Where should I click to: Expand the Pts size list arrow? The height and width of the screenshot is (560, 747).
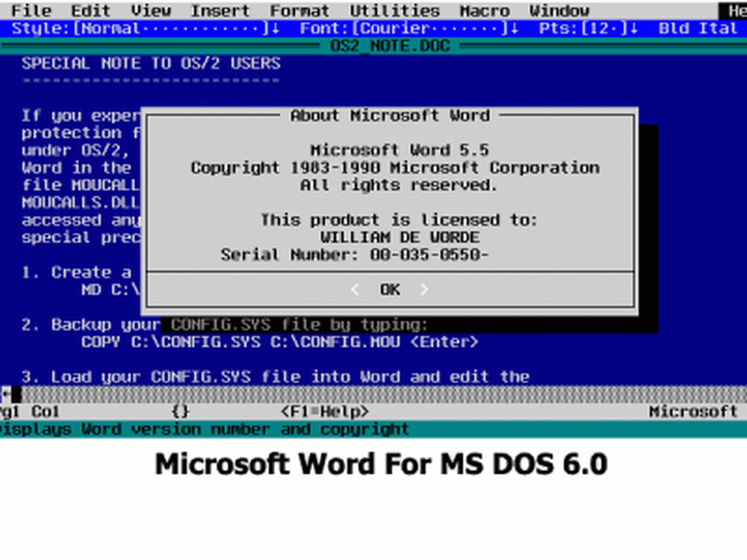(x=633, y=28)
